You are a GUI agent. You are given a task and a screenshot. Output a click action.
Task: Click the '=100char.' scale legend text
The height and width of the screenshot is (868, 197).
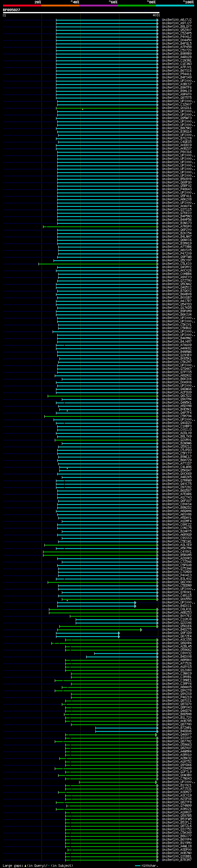coord(150,866)
